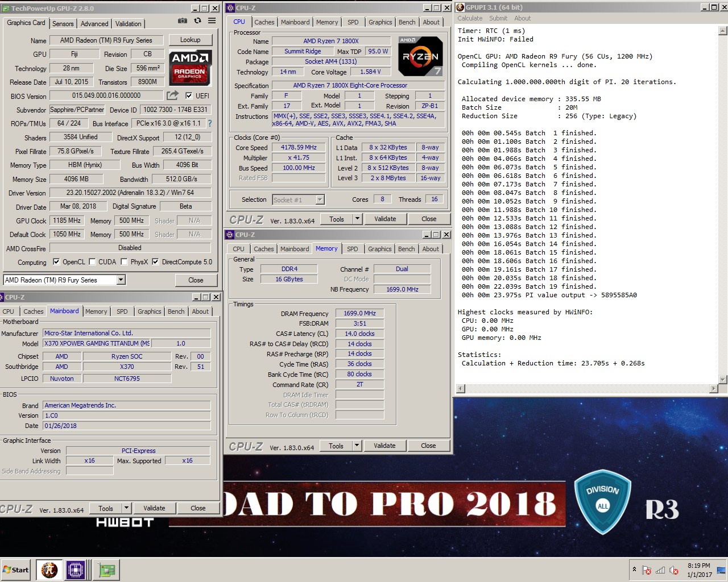Toggle the OpenCL computing checkbox
Image resolution: width=728 pixels, height=582 pixels.
pos(56,262)
